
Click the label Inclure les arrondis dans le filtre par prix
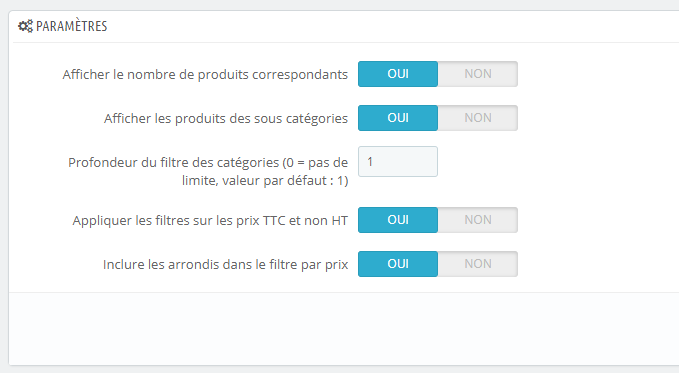[226, 264]
